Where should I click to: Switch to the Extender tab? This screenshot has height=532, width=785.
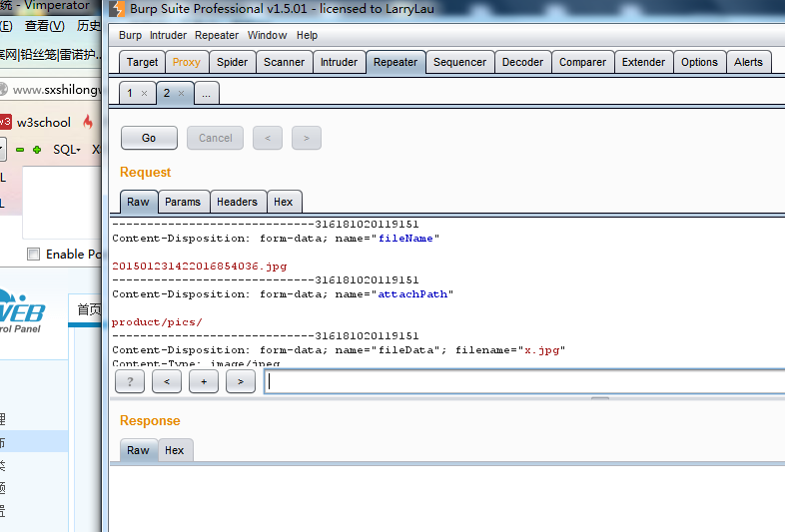coord(644,62)
